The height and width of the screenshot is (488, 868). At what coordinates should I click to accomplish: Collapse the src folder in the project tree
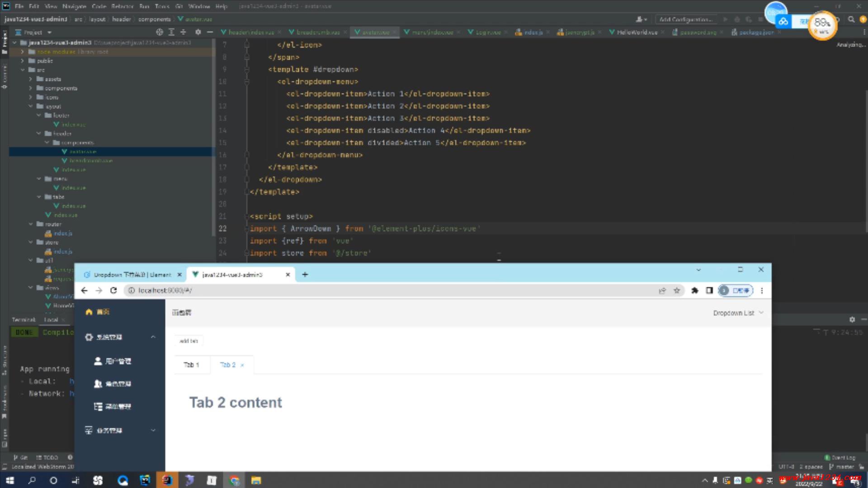(x=23, y=70)
